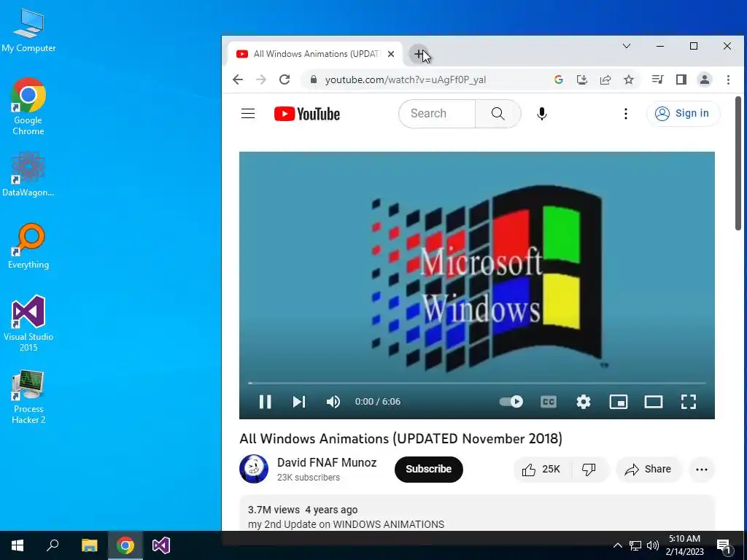Bookmark this page with the star
Viewport: 747px width, 560px height.
(x=629, y=79)
